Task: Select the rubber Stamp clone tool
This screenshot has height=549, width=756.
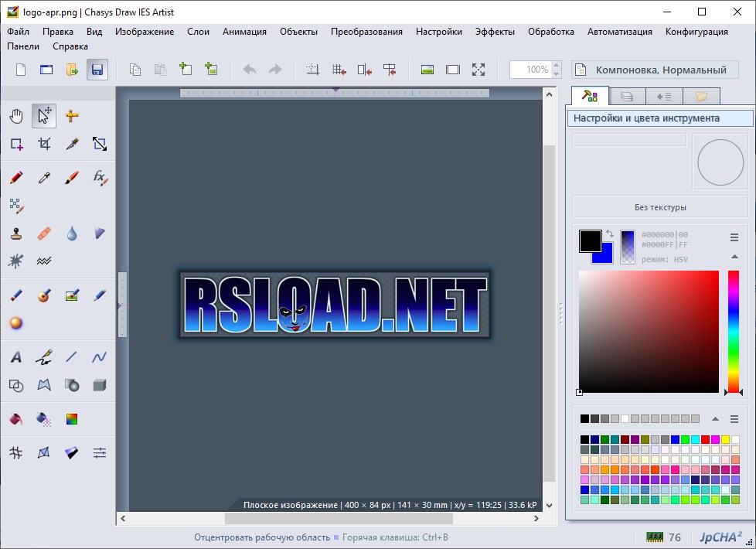Action: tap(16, 234)
